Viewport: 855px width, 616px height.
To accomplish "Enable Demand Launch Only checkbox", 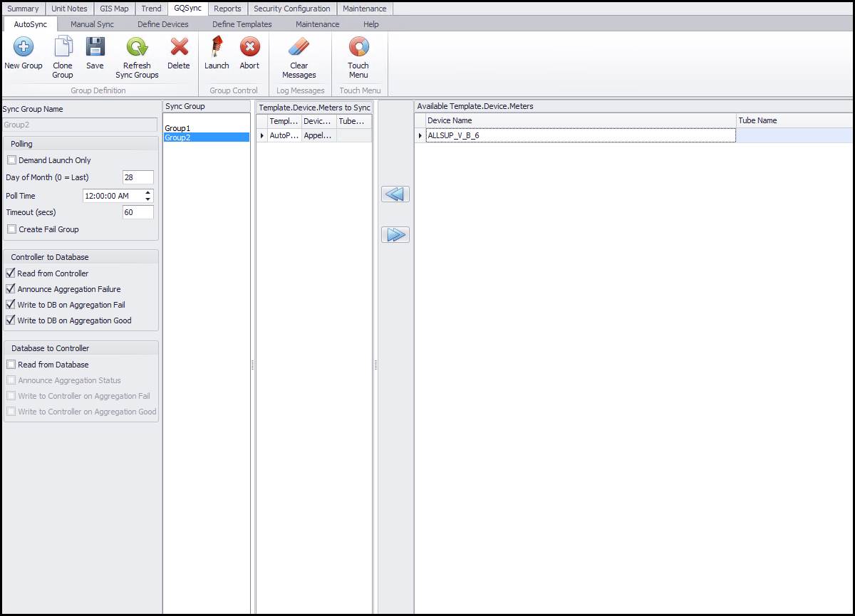I will pos(11,160).
